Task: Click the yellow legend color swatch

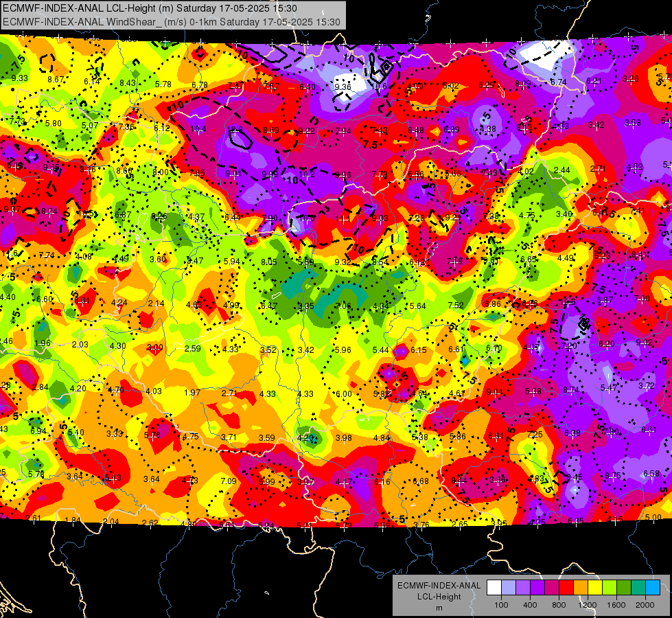Action: tap(595, 588)
